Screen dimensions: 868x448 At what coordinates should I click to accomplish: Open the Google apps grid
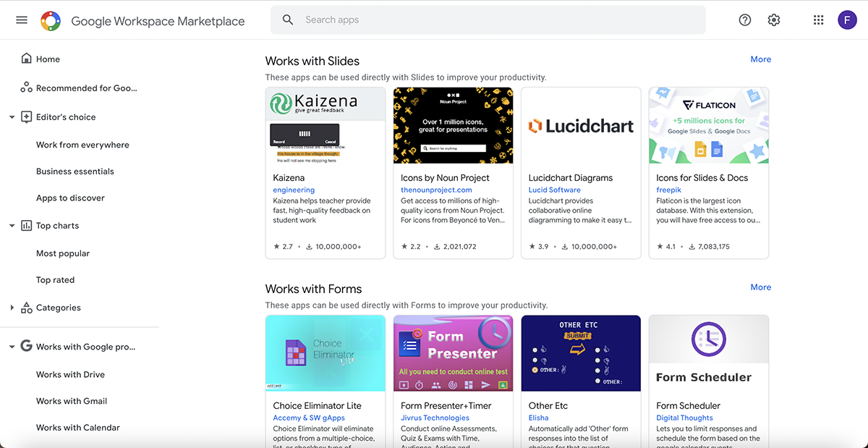click(x=818, y=20)
